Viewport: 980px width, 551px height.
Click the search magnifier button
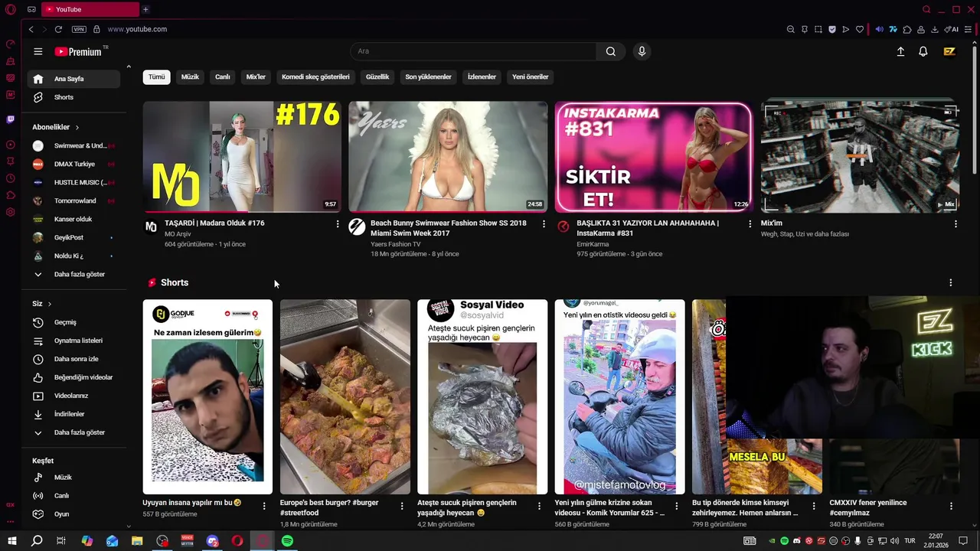610,51
